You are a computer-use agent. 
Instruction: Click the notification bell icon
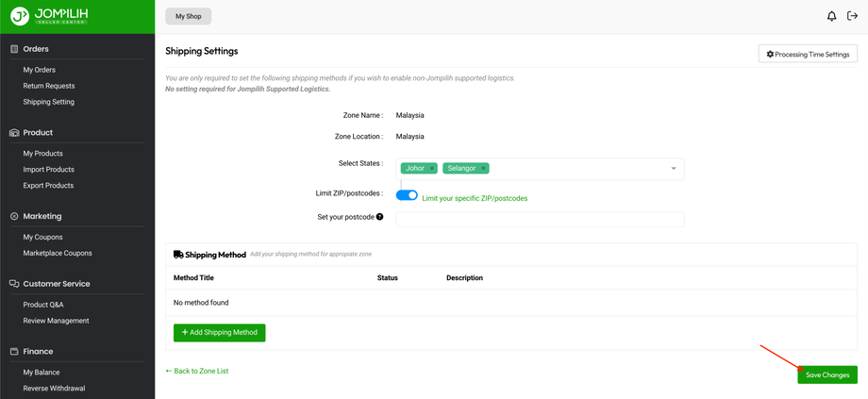[x=831, y=16]
